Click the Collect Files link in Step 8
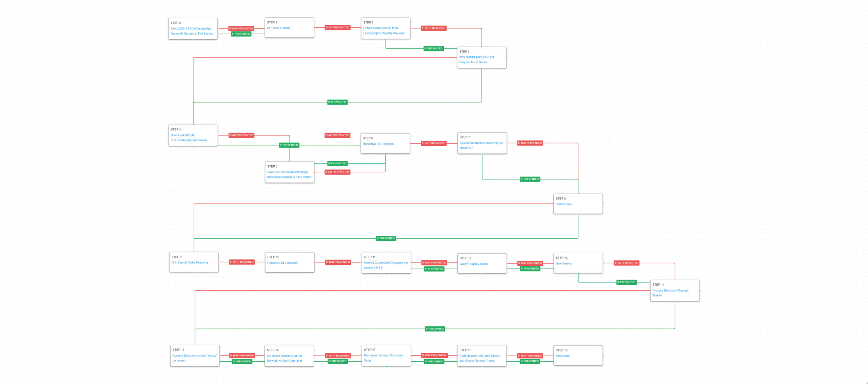Screen dimensions: 868x384 564,204
